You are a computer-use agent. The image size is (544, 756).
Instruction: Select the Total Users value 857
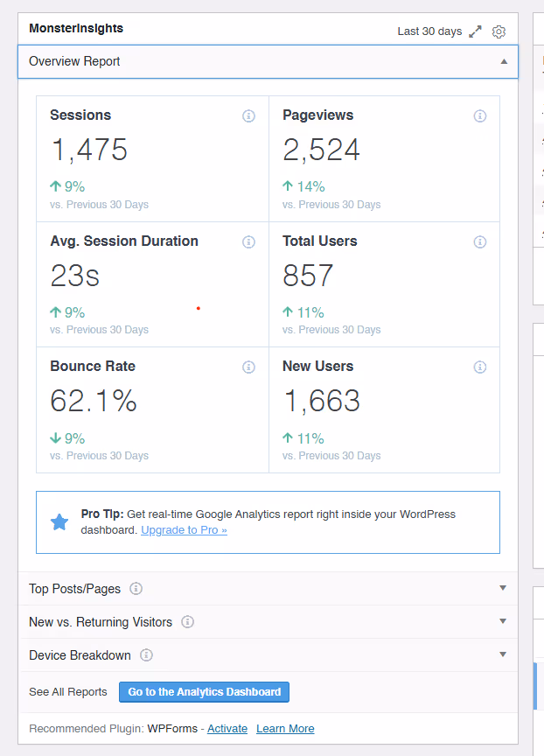pos(308,276)
